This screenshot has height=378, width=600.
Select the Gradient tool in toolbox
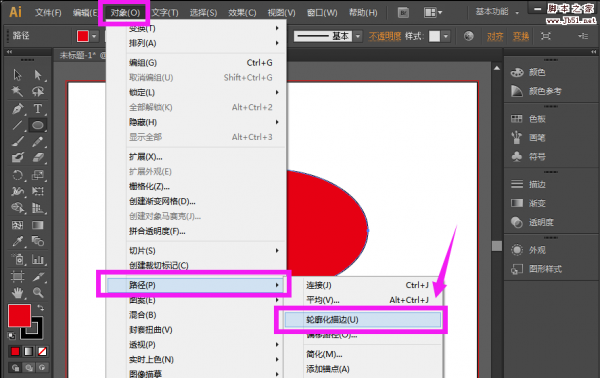38,225
